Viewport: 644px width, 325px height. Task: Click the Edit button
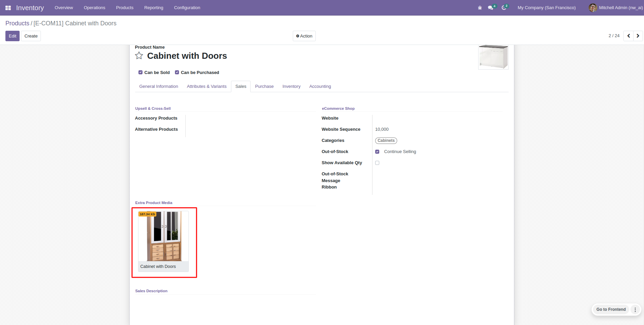tap(12, 36)
